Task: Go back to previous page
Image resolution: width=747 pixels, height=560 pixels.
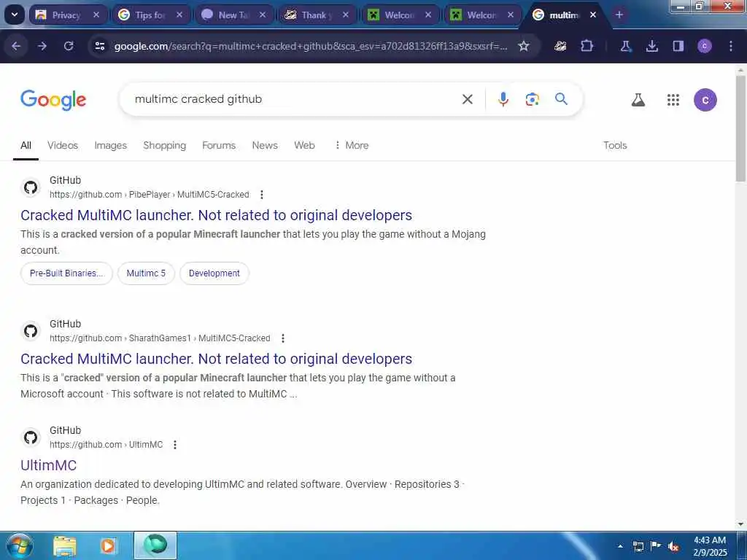Action: coord(16,46)
